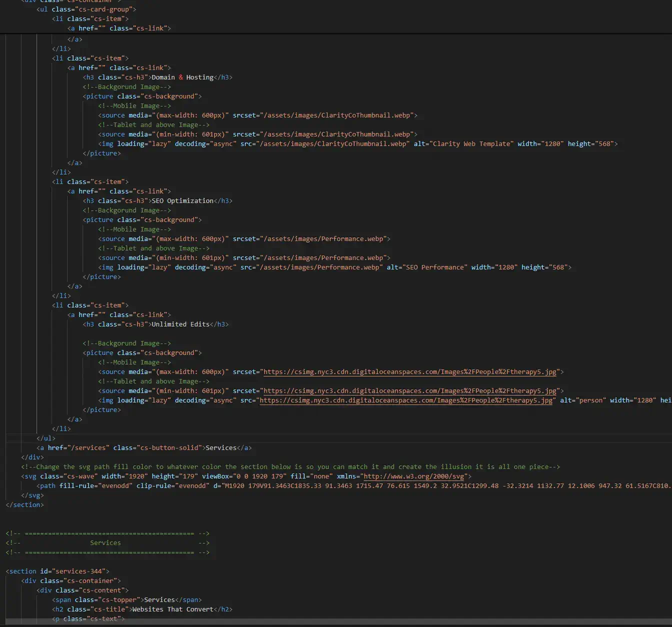This screenshot has height=627, width=672.
Task: Click the svg cs-wave opening tag
Action: [60, 476]
